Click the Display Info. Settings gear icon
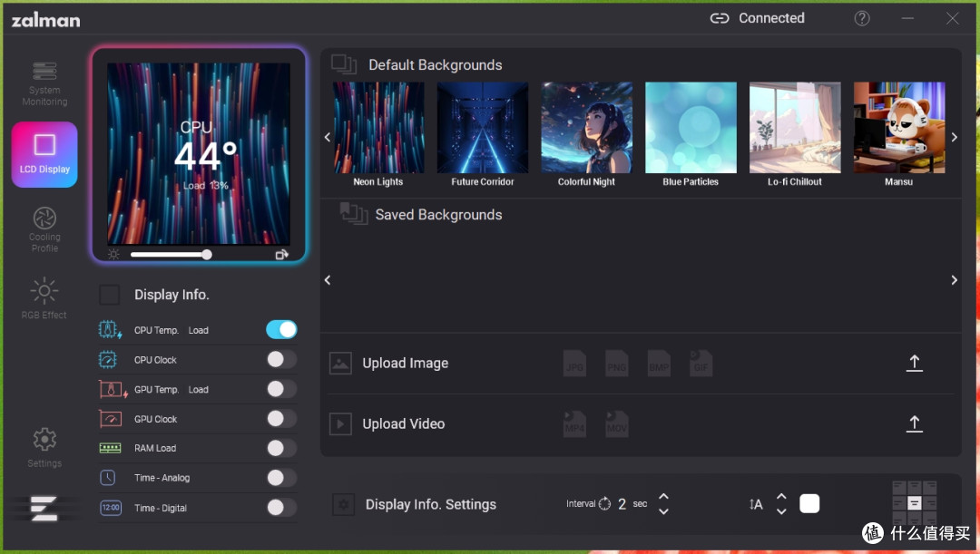The height and width of the screenshot is (554, 980). point(343,504)
